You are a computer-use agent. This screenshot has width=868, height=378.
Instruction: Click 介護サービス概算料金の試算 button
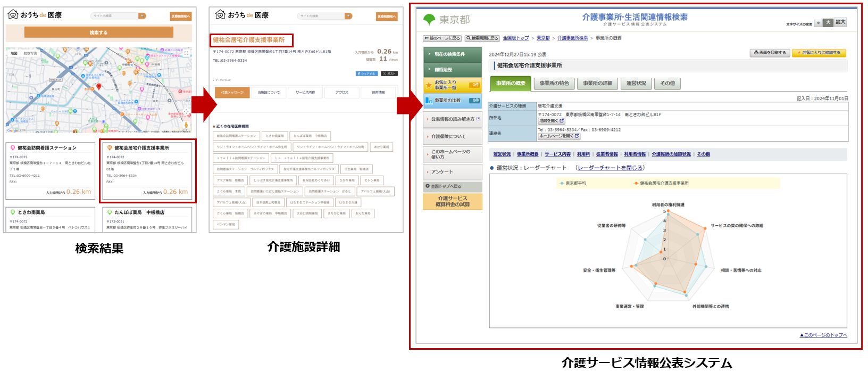(x=453, y=201)
